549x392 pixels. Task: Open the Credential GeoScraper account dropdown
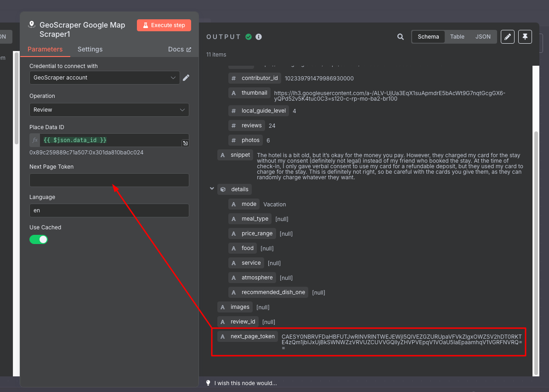[x=104, y=78]
